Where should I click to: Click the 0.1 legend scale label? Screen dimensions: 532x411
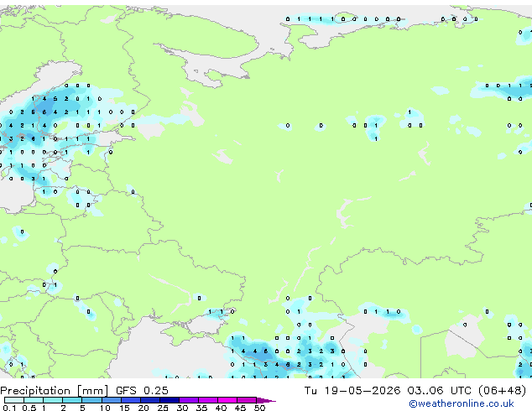9,408
